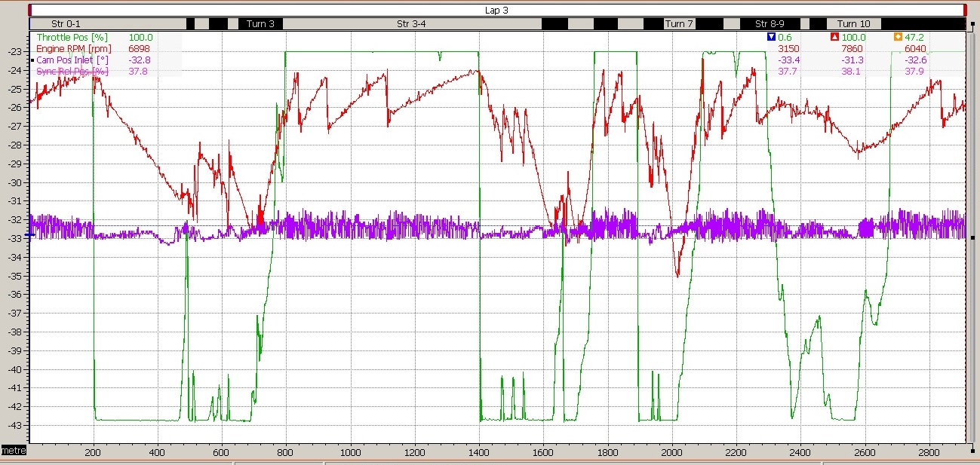Viewport: 980px width, 465px height.
Task: Select the Cam Pos Inlet [°] channel label
Action: tap(73, 60)
